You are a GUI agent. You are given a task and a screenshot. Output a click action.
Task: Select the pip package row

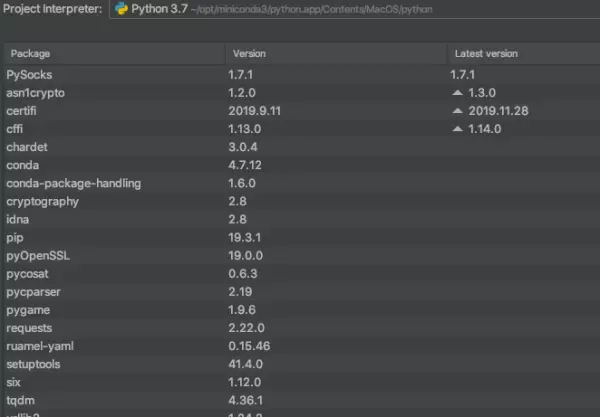pyautogui.click(x=302, y=238)
